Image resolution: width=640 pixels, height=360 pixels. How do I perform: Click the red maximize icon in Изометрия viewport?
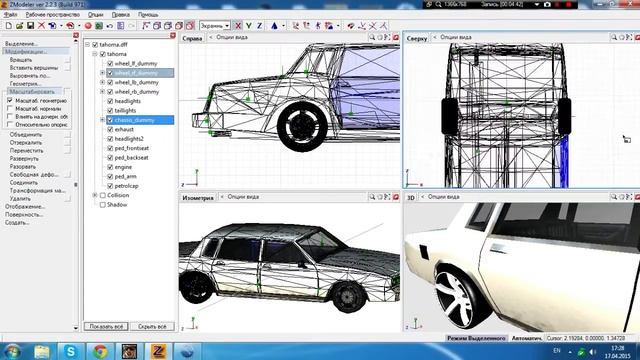(x=396, y=197)
